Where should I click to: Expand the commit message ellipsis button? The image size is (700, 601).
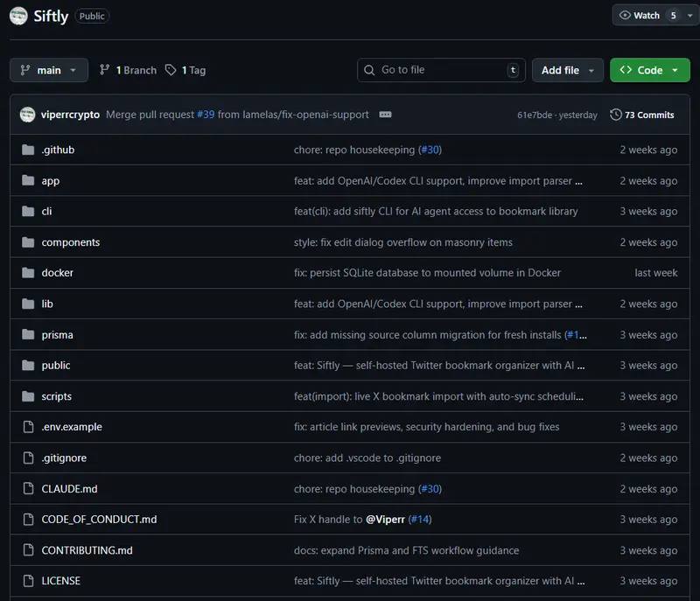point(385,115)
